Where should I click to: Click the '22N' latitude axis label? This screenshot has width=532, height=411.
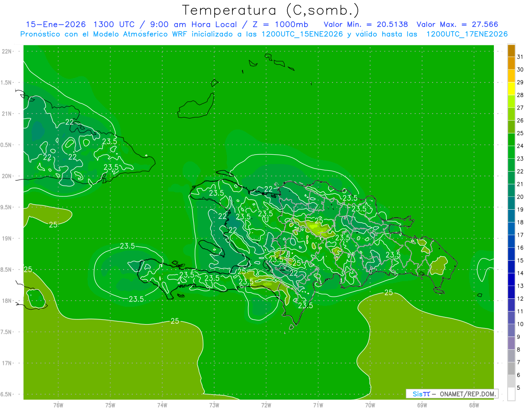tap(7, 51)
